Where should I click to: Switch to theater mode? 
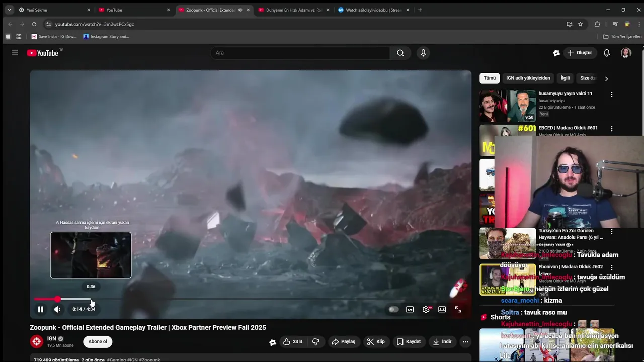[442, 309]
